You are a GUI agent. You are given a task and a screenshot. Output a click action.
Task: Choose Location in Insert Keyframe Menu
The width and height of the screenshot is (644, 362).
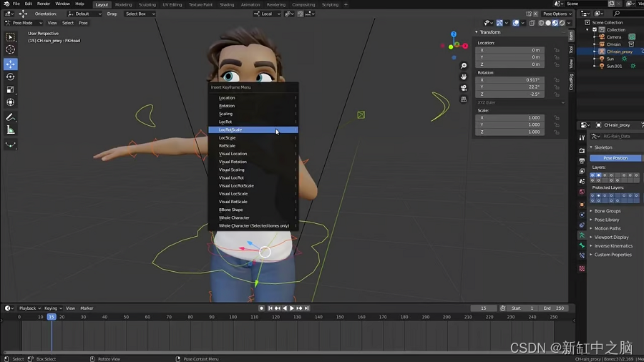[x=253, y=98]
